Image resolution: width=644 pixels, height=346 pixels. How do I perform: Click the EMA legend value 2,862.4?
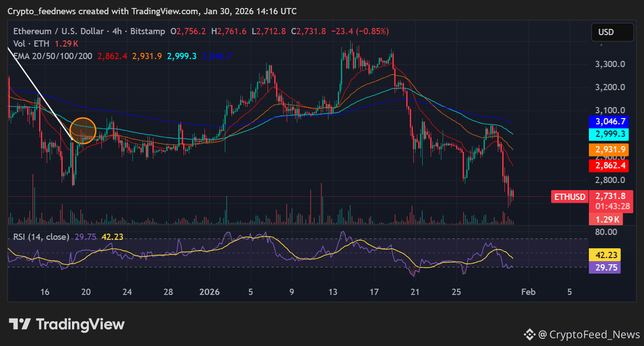tap(112, 56)
